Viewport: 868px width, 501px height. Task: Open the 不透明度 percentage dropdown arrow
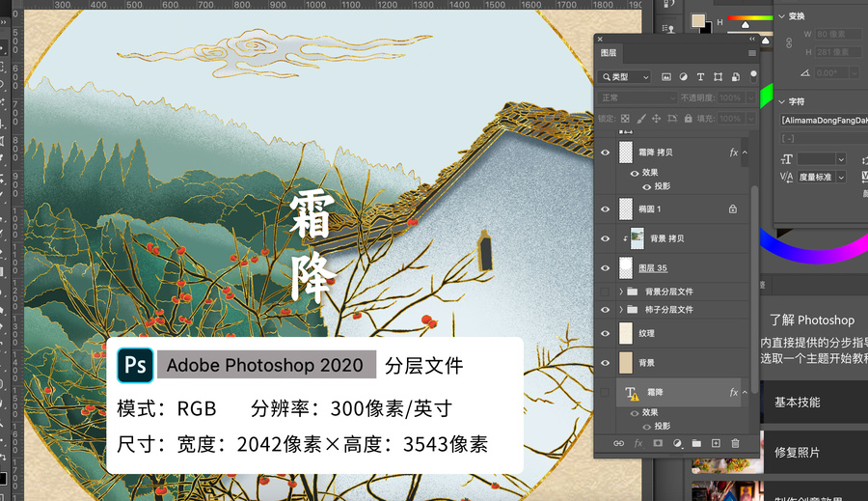[x=751, y=97]
